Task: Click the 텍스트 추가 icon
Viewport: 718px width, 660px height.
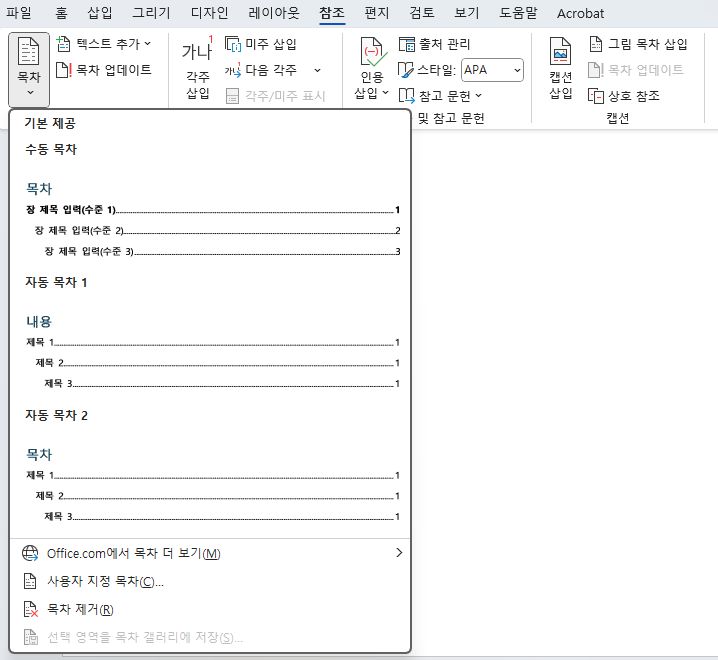Action: 65,44
